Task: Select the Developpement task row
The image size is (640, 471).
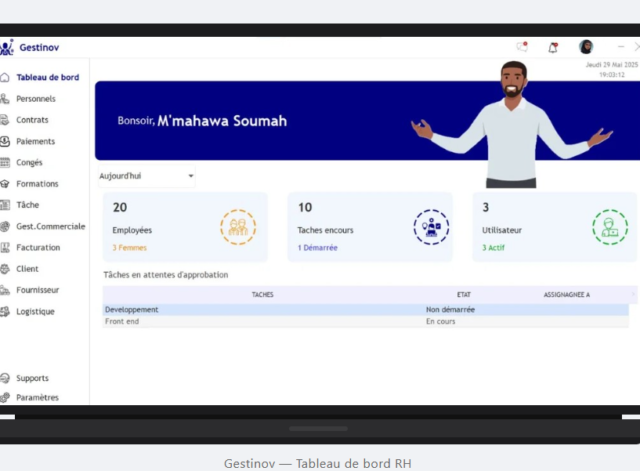Action: (x=365, y=309)
